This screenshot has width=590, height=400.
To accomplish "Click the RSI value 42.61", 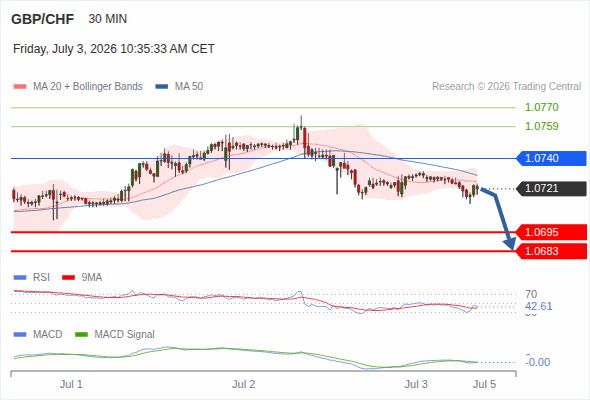I will click(x=538, y=306).
